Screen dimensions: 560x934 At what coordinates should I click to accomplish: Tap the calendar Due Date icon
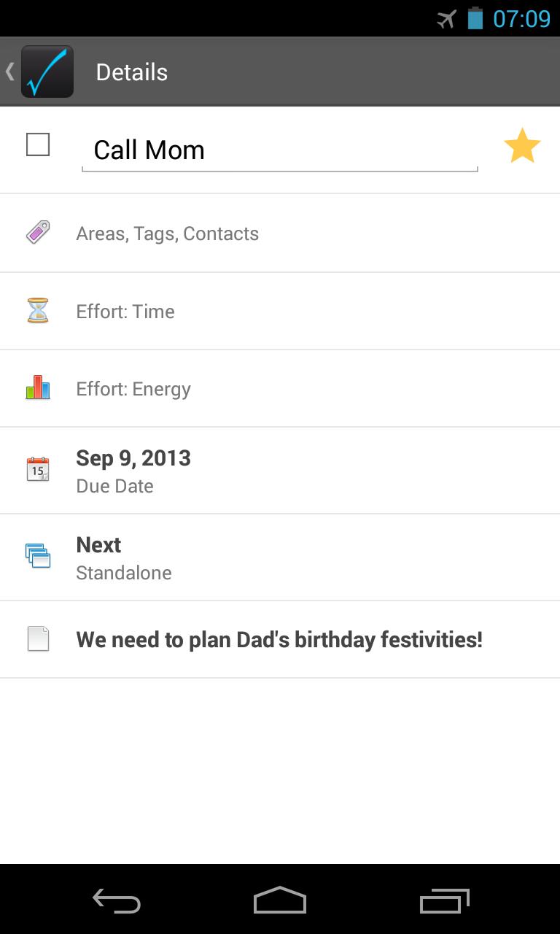pyautogui.click(x=38, y=469)
